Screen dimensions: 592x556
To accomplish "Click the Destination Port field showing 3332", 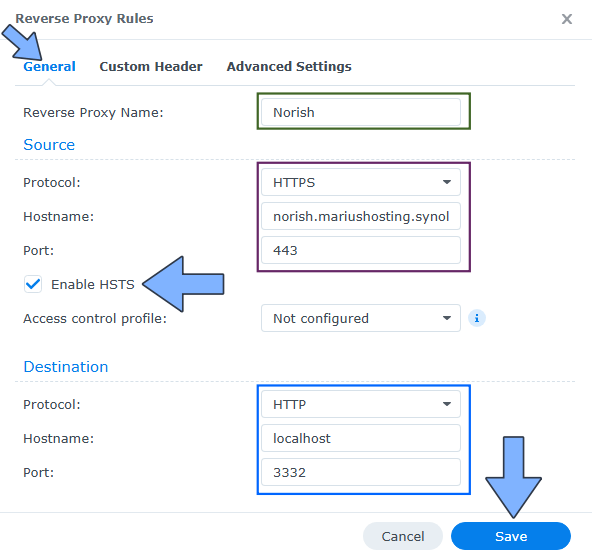I will tap(361, 472).
